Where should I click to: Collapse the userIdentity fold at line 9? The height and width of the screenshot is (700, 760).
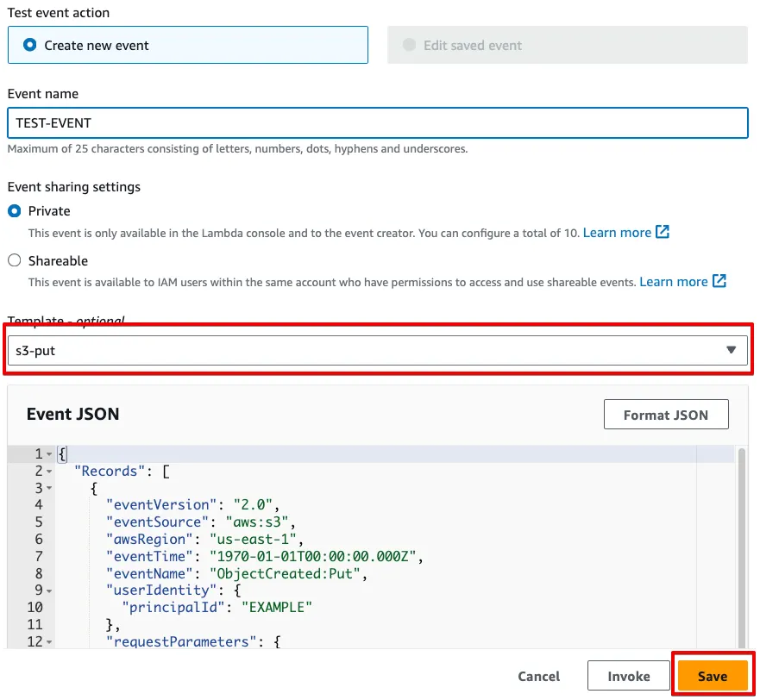(49, 591)
